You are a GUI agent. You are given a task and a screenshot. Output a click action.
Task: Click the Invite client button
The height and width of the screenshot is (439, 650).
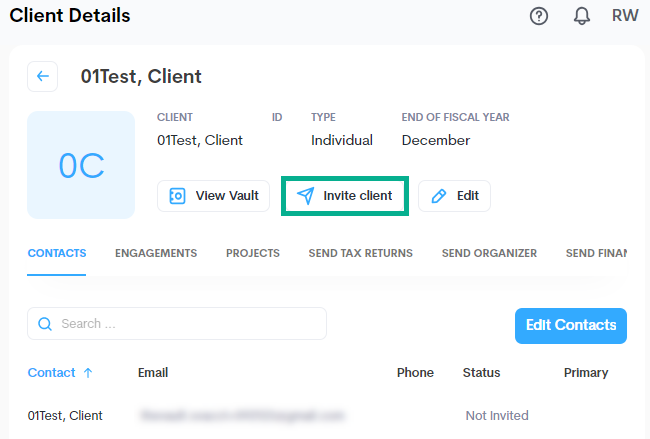tap(345, 196)
